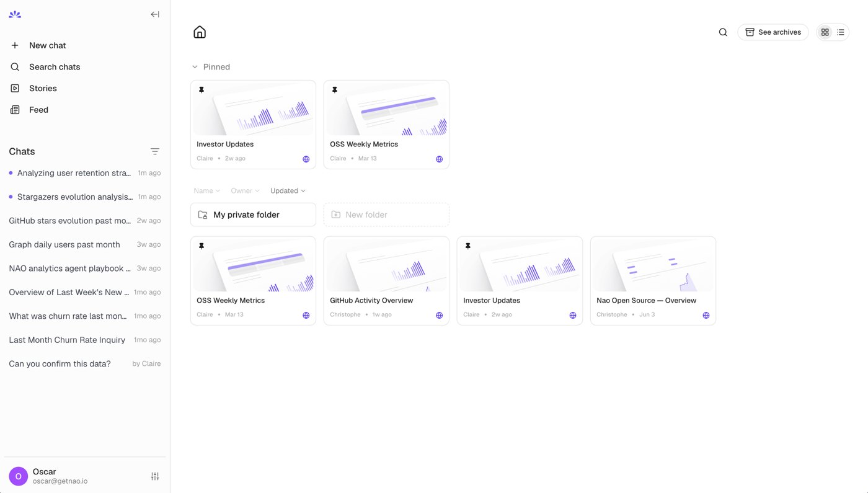Image resolution: width=868 pixels, height=493 pixels.
Task: Click the Chats heading
Action: point(22,151)
